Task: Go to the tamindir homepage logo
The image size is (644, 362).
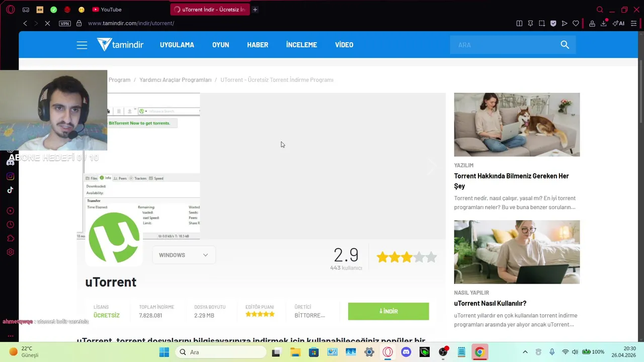Action: 120,45
